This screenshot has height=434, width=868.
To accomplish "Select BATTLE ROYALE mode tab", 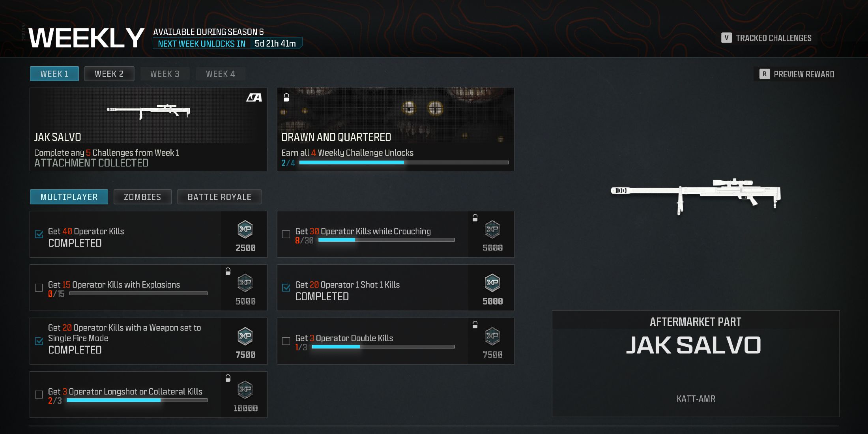I will [219, 196].
